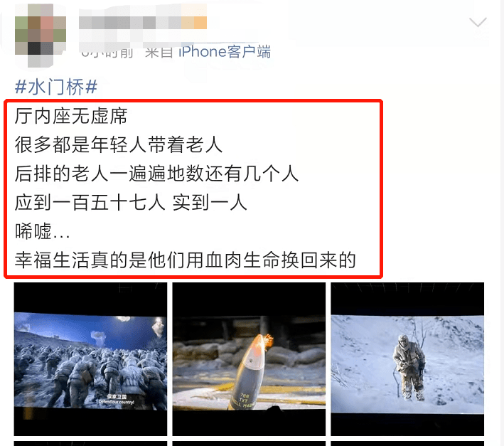Open the blurred user avatar profile
504x446 pixels.
tap(41, 36)
